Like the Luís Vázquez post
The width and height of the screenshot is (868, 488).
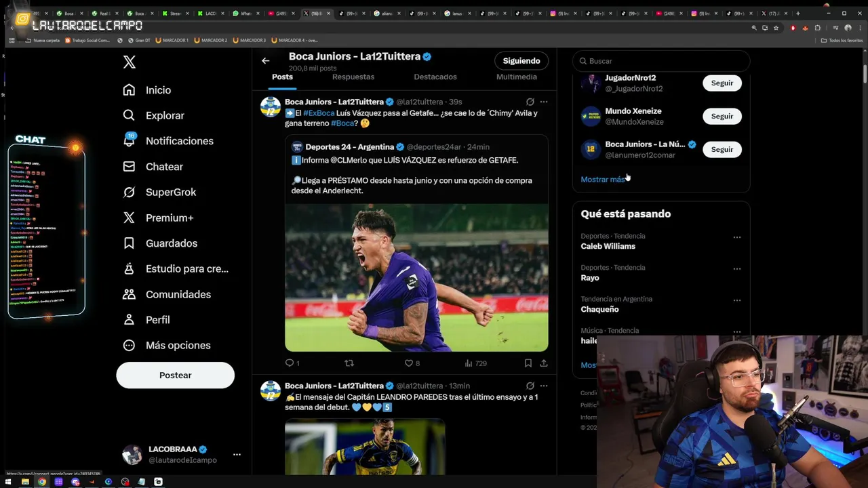pos(412,363)
